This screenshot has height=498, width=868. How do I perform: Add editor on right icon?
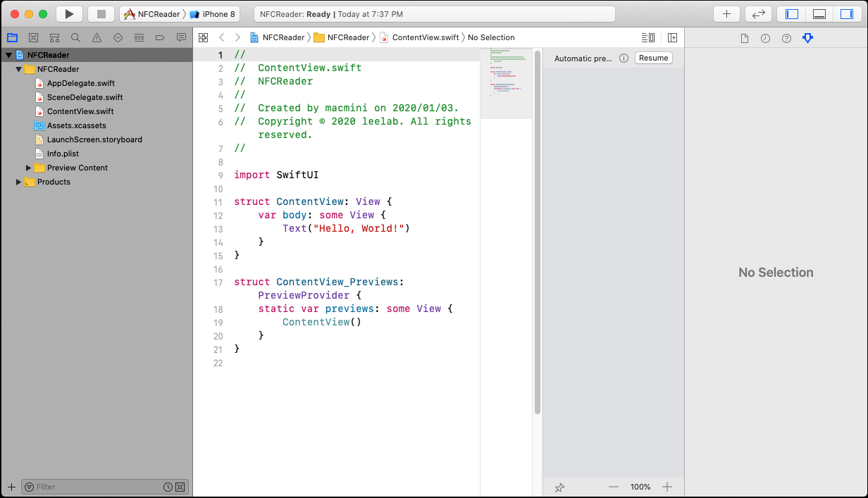pyautogui.click(x=672, y=37)
